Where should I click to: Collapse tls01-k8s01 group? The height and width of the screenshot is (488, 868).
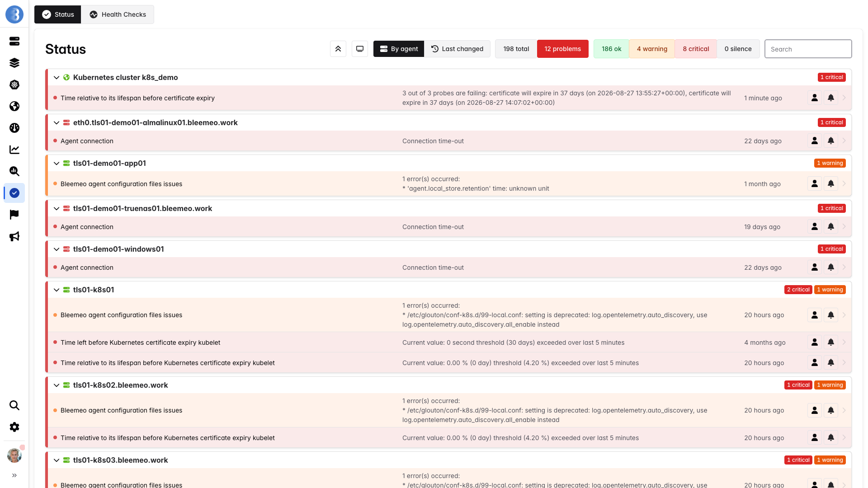coord(57,290)
